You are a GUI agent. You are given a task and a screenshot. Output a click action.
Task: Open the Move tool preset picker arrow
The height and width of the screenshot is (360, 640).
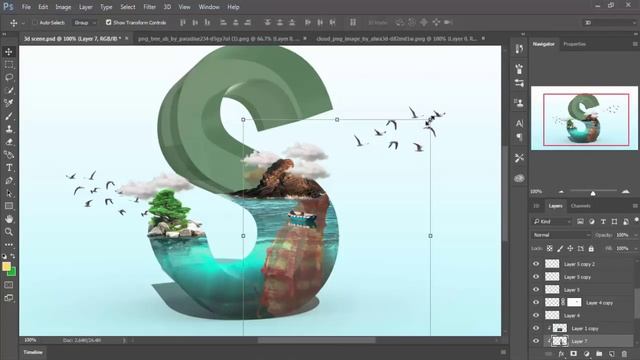23,23
